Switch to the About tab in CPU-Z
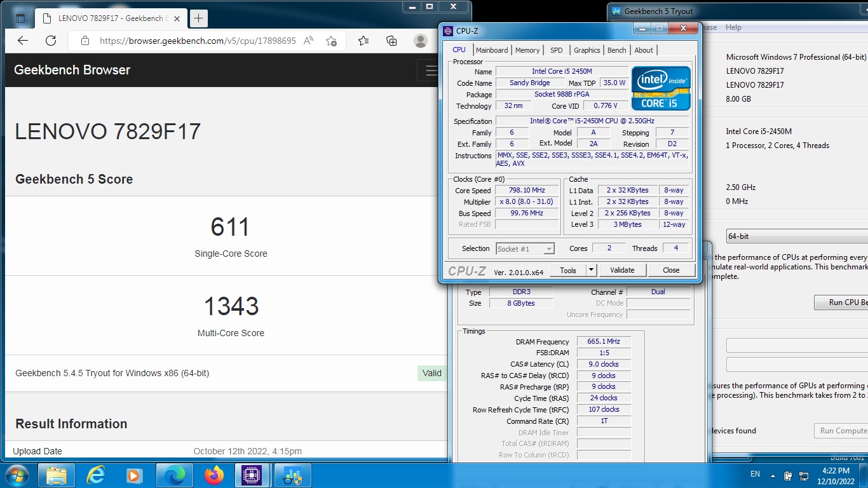Screen dimensions: 868x488 click(644, 50)
